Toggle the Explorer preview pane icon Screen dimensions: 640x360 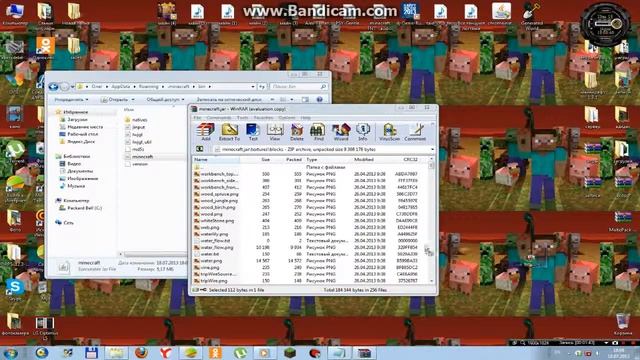305,99
